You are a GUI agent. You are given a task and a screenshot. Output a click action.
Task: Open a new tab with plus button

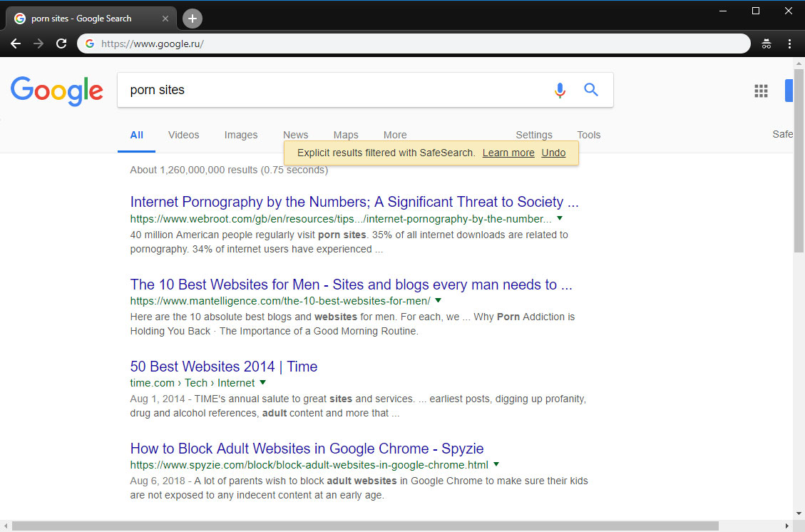click(x=193, y=19)
